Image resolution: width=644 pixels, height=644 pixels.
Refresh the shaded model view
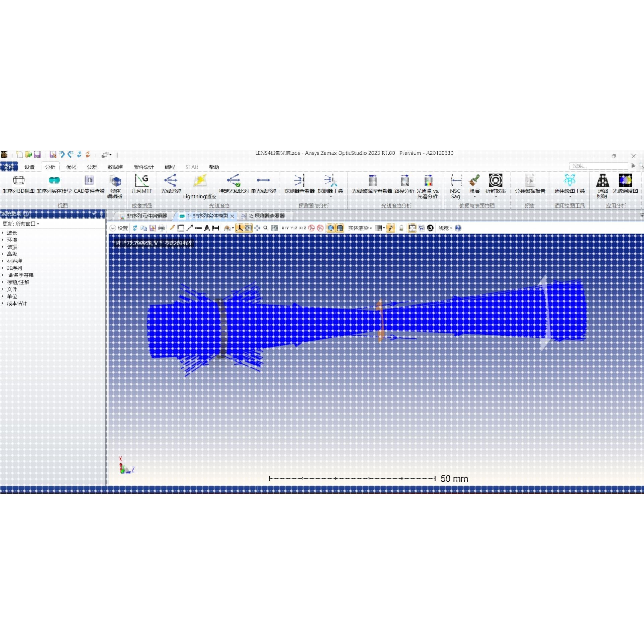[135, 228]
